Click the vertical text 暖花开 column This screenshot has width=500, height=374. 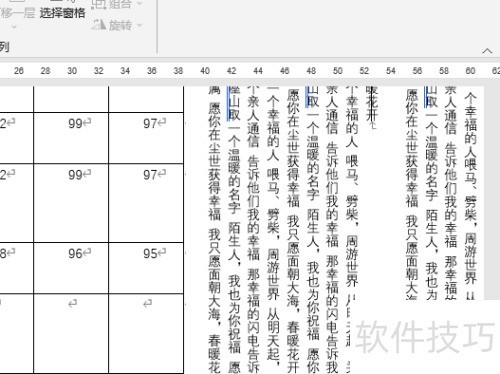[372, 105]
